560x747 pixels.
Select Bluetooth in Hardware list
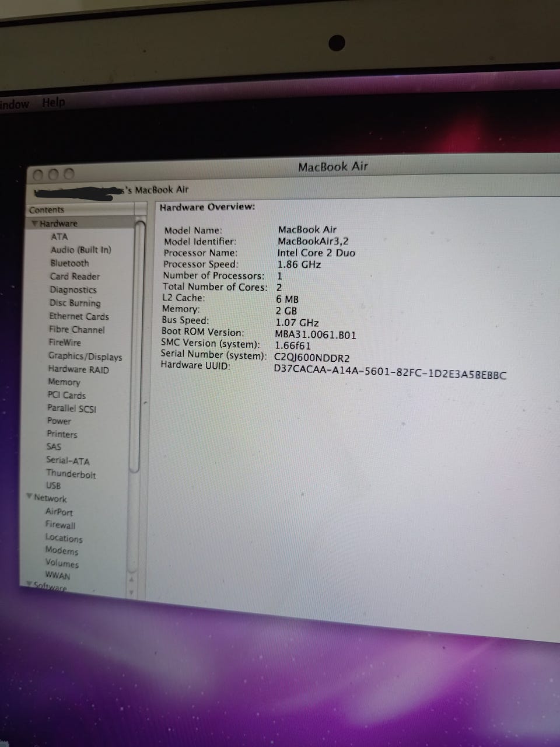69,263
